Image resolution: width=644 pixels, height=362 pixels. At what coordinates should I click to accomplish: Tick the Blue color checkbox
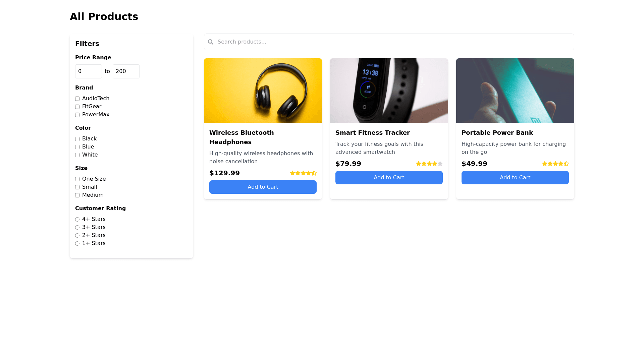[77, 147]
